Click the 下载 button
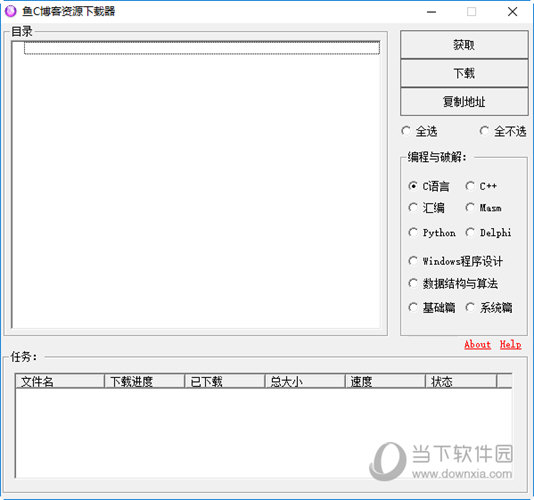Screen dimensions: 534x500 click(x=464, y=73)
